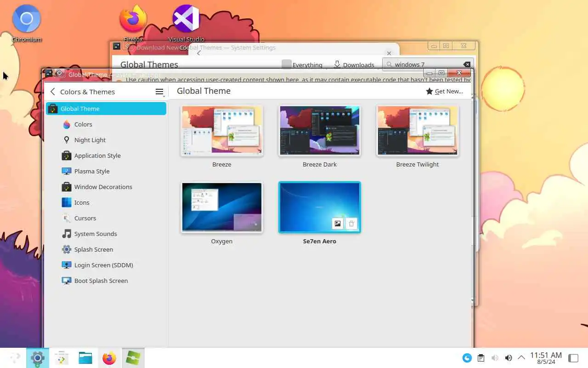588x368 pixels.
Task: Click the trash icon on Se7en Aero
Action: pyautogui.click(x=351, y=224)
